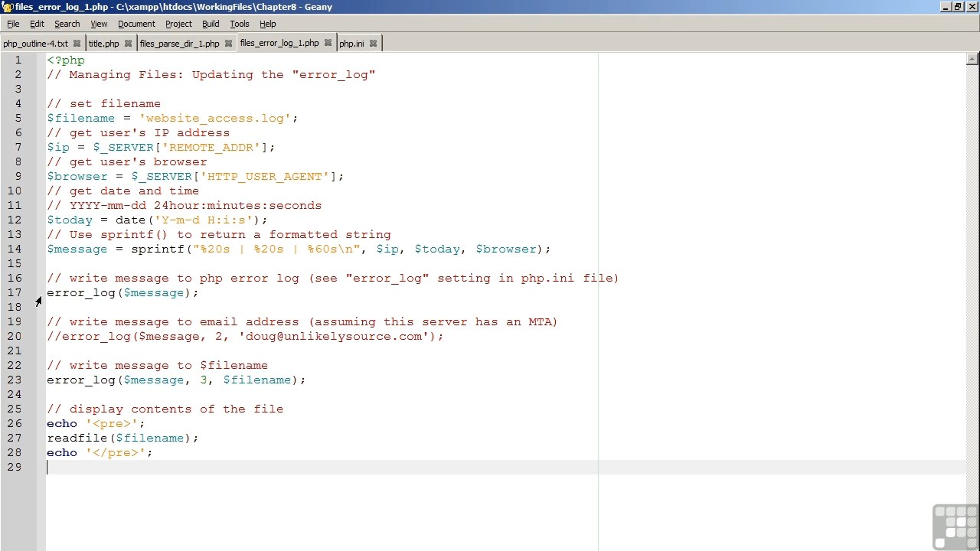The height and width of the screenshot is (551, 980).
Task: Click the $ip variable on line 7
Action: (x=58, y=147)
